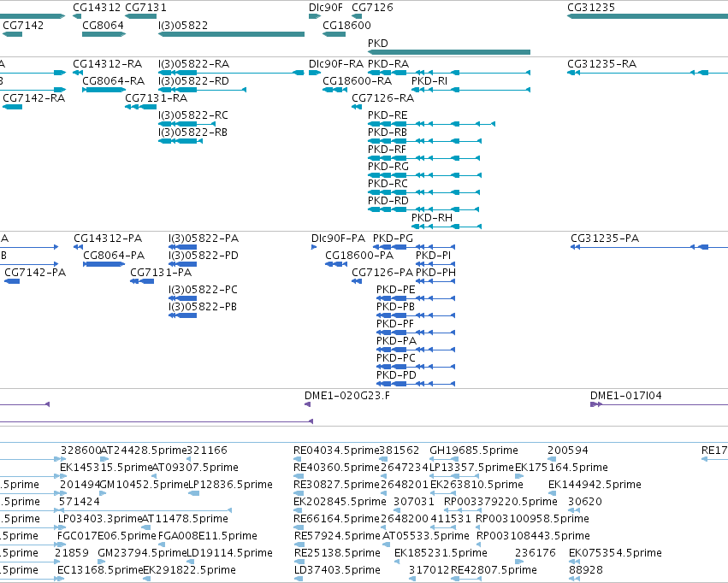Image resolution: width=728 pixels, height=583 pixels.
Task: Select the CG18600 gene label
Action: (346, 25)
